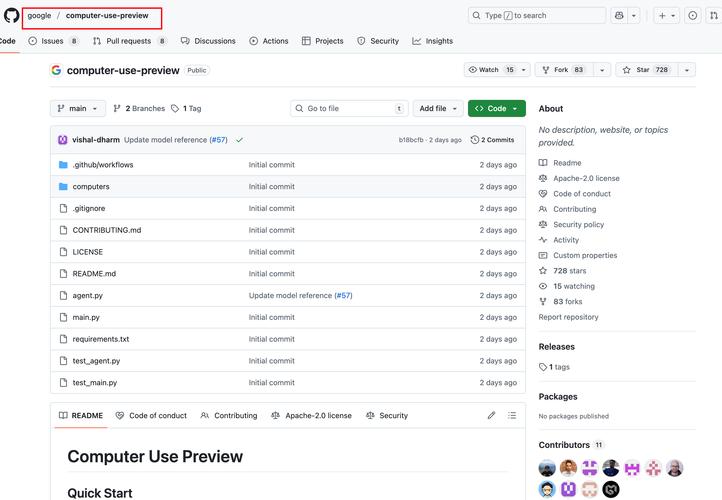Open the Issues tab
Viewport: 722px width, 500px height.
click(x=53, y=41)
